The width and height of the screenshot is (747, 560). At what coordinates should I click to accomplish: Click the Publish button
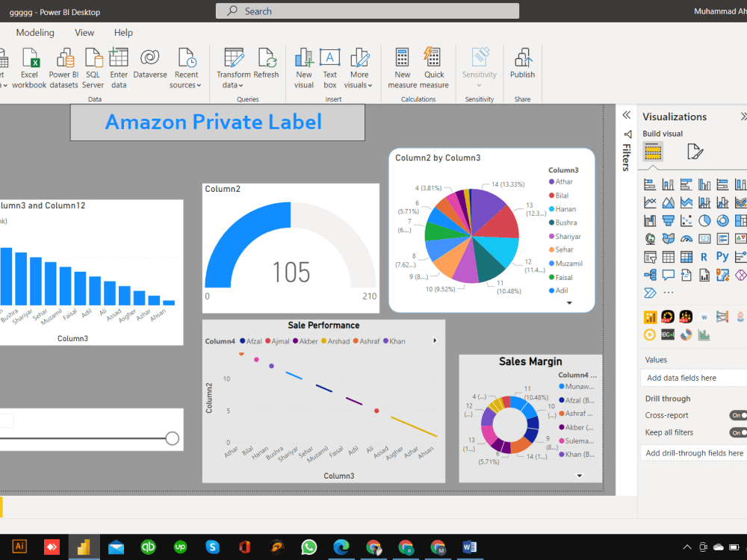(523, 63)
